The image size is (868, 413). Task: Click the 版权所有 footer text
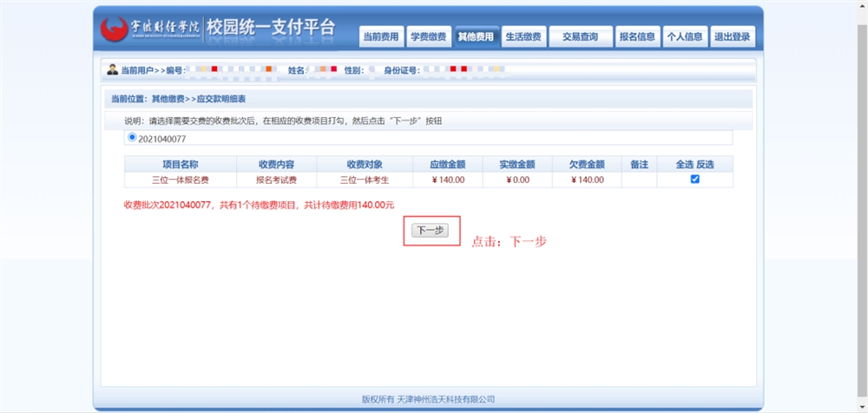[x=428, y=399]
